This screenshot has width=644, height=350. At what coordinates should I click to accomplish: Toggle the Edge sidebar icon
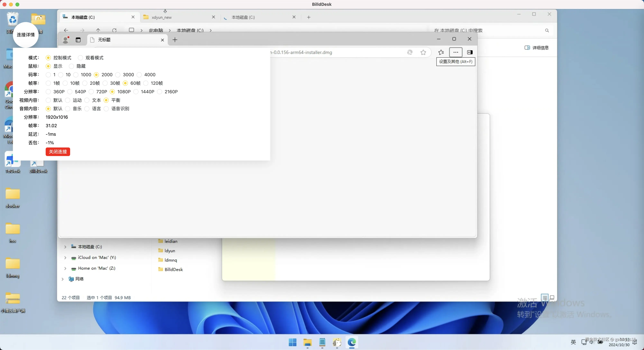(470, 52)
